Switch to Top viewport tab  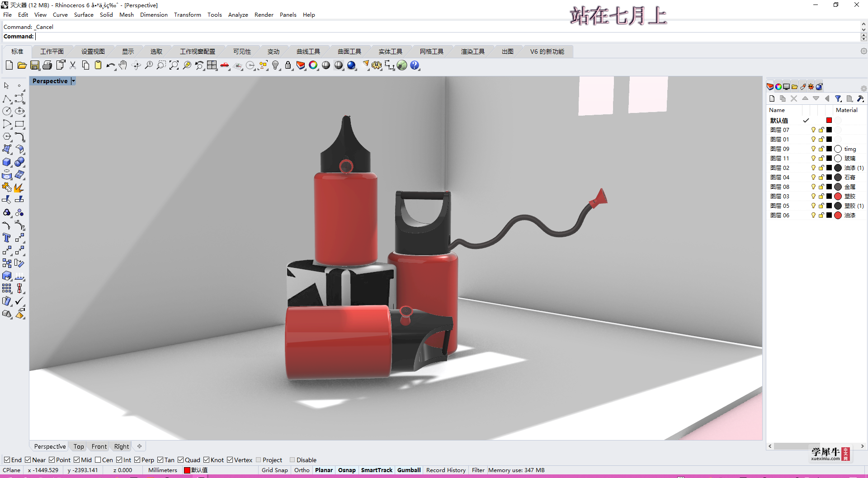click(x=79, y=446)
